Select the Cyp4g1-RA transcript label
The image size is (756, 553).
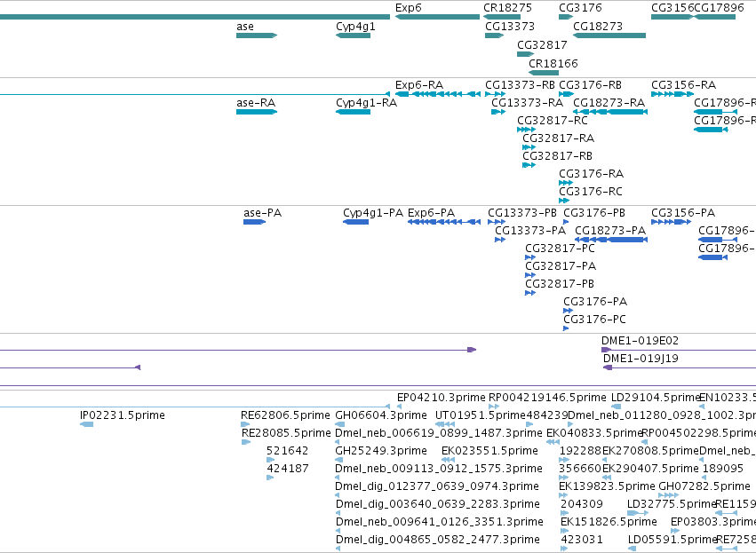point(366,103)
